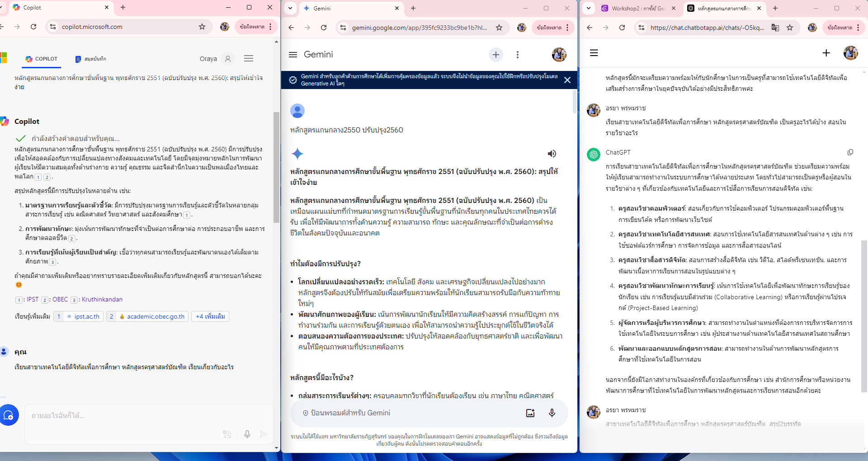The width and height of the screenshot is (868, 461).
Task: Start a new chat with Gemini's plus button
Action: (496, 55)
